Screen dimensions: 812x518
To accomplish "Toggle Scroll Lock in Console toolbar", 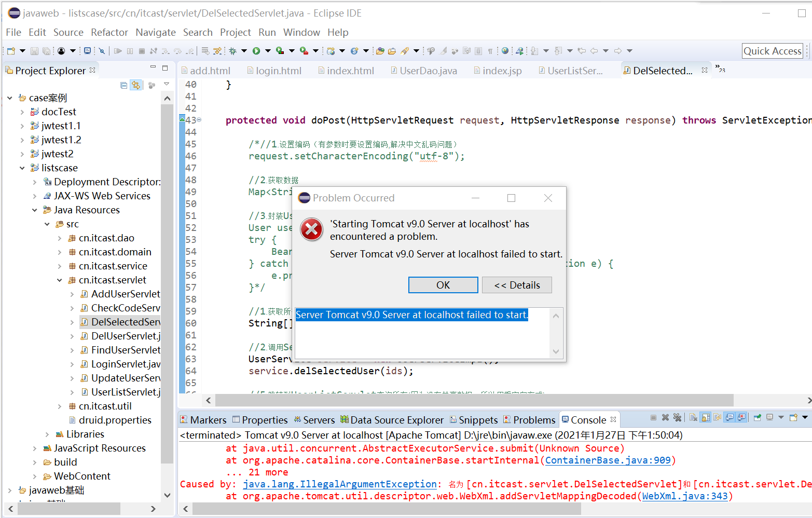I will click(706, 417).
